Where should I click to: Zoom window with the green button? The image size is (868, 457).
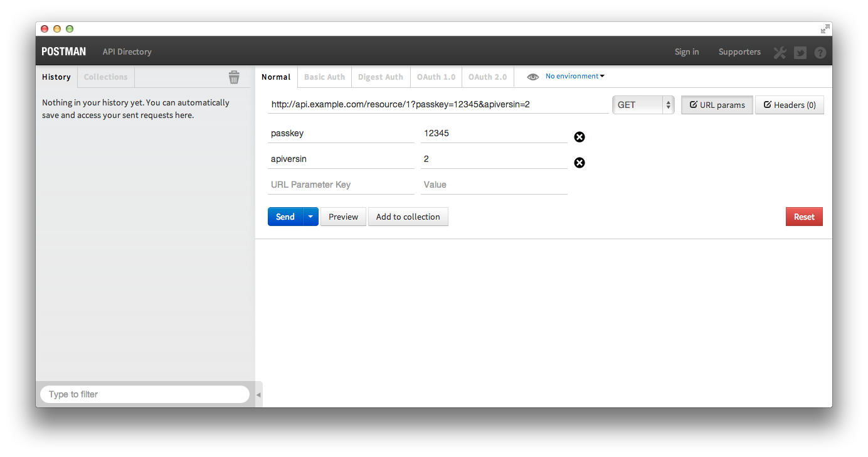70,29
